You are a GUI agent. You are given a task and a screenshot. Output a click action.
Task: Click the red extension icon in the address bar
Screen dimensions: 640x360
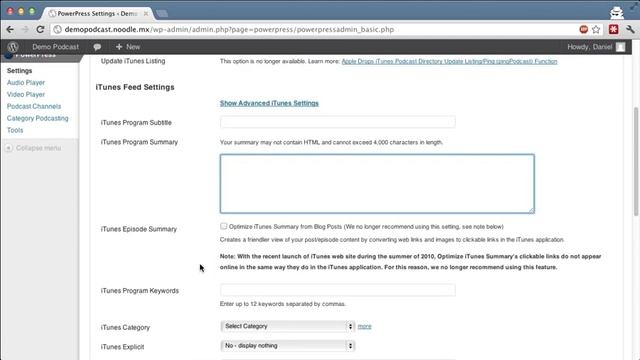coord(584,29)
